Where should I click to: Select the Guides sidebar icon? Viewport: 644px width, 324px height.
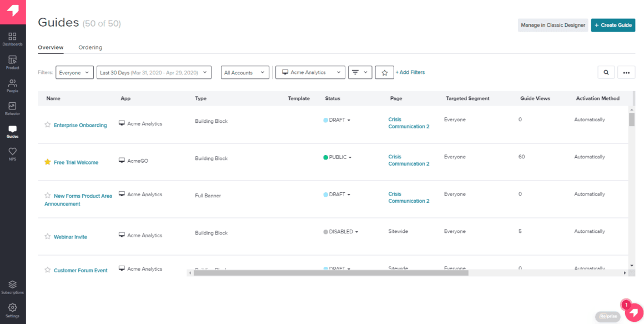[x=12, y=132]
